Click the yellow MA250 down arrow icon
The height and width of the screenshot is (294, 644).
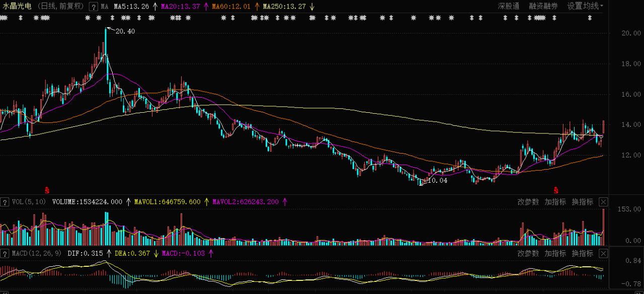(x=312, y=7)
